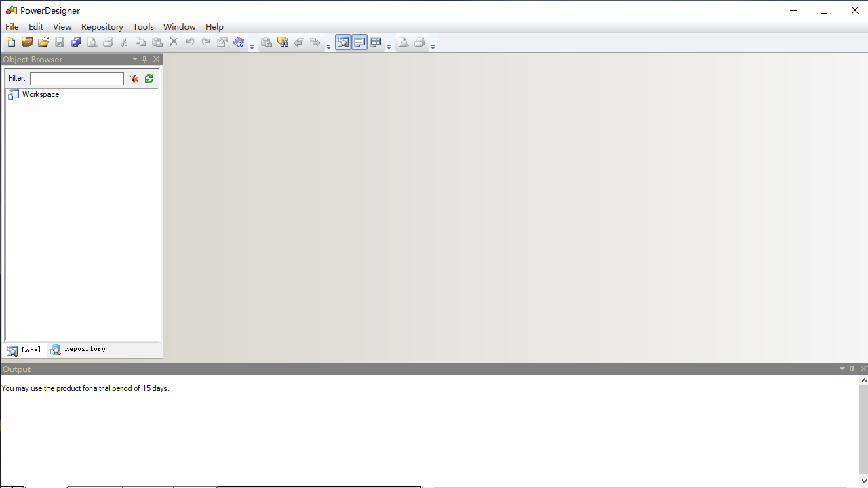This screenshot has width=868, height=488.
Task: Open the Repository menu
Action: pyautogui.click(x=102, y=27)
